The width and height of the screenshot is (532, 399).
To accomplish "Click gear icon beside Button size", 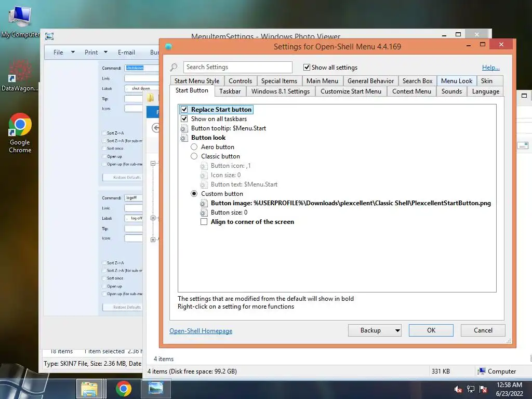I will [x=204, y=212].
